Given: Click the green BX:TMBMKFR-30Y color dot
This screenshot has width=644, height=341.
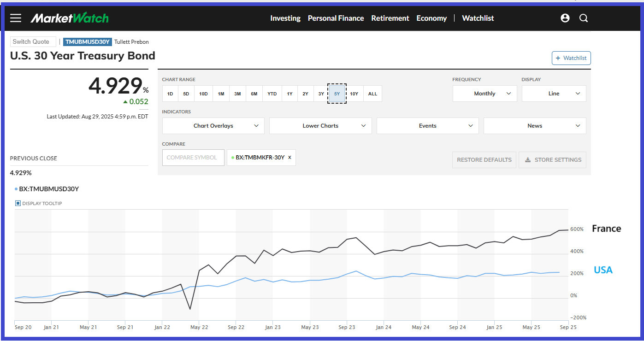Looking at the screenshot, I should (x=233, y=158).
